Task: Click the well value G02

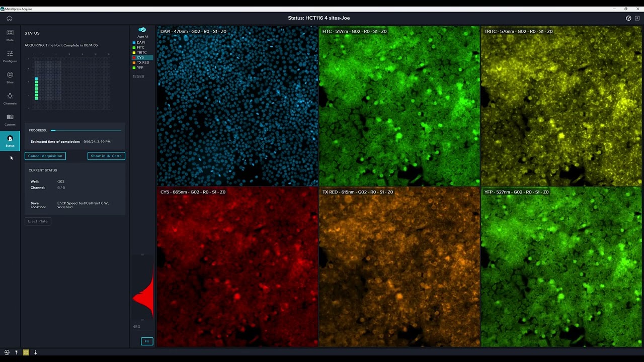Action: point(61,182)
